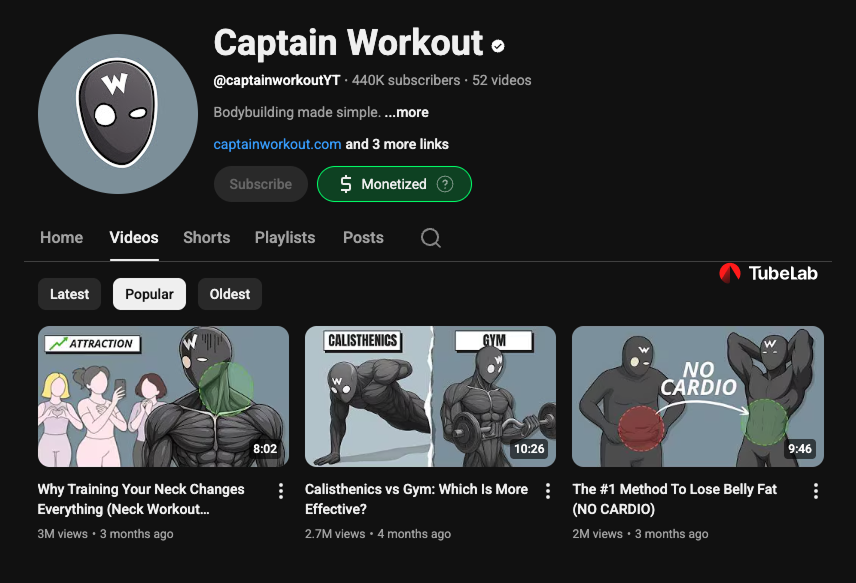This screenshot has width=856, height=583.
Task: Click the 2M views text
Action: pyautogui.click(x=597, y=534)
